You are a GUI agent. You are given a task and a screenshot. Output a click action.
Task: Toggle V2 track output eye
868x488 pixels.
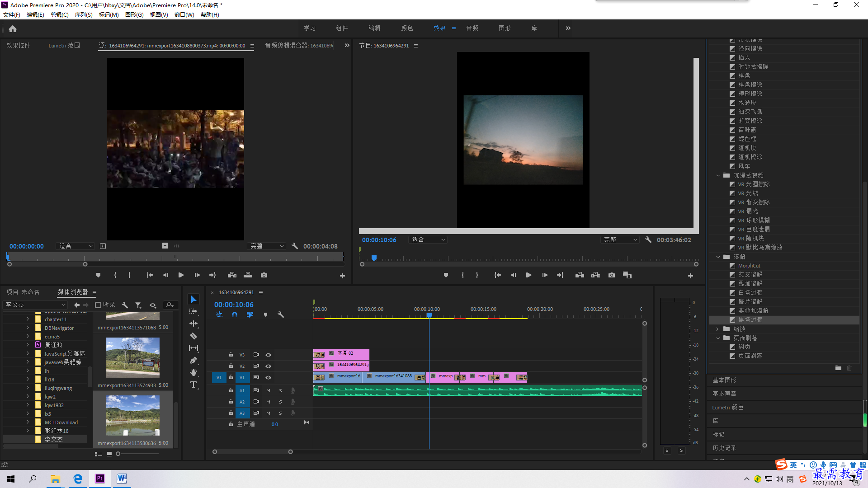pos(268,366)
